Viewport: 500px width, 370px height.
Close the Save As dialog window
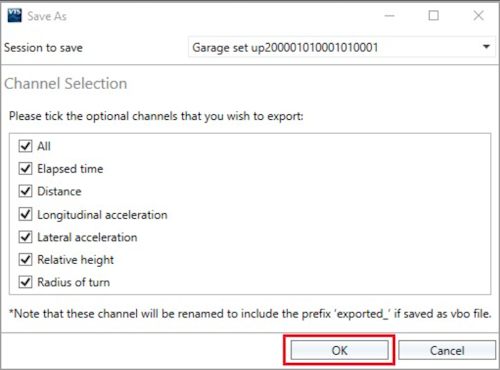coord(478,15)
